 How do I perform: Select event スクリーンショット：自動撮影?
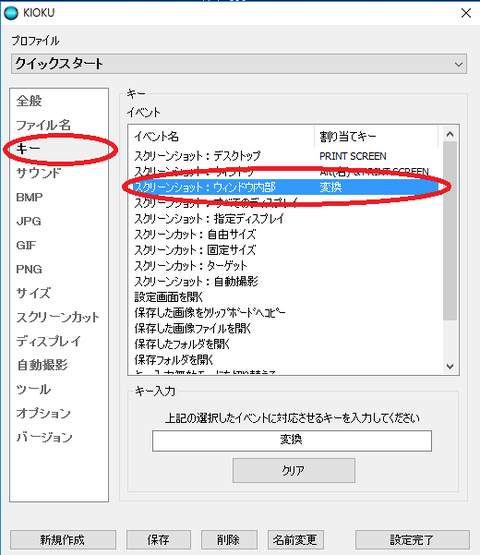(196, 281)
